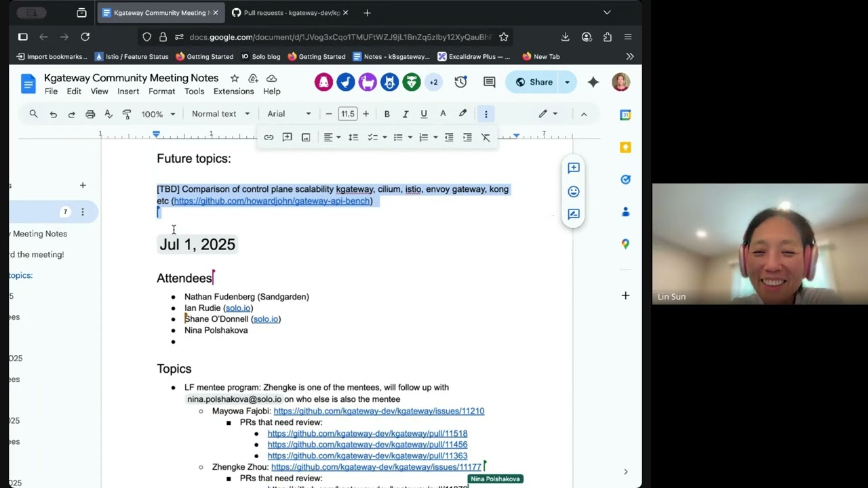Clear formatting of selected text
This screenshot has height=488, width=868.
[486, 137]
